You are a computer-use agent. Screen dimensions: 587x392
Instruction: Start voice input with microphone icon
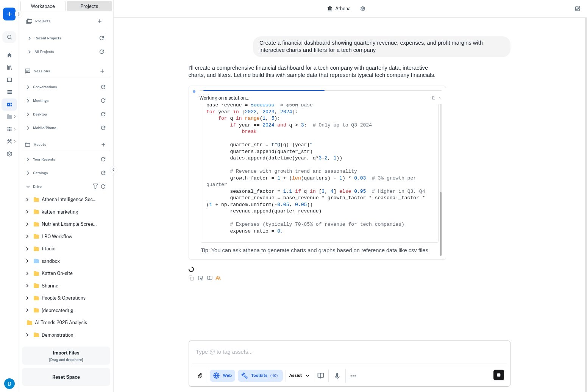point(337,376)
